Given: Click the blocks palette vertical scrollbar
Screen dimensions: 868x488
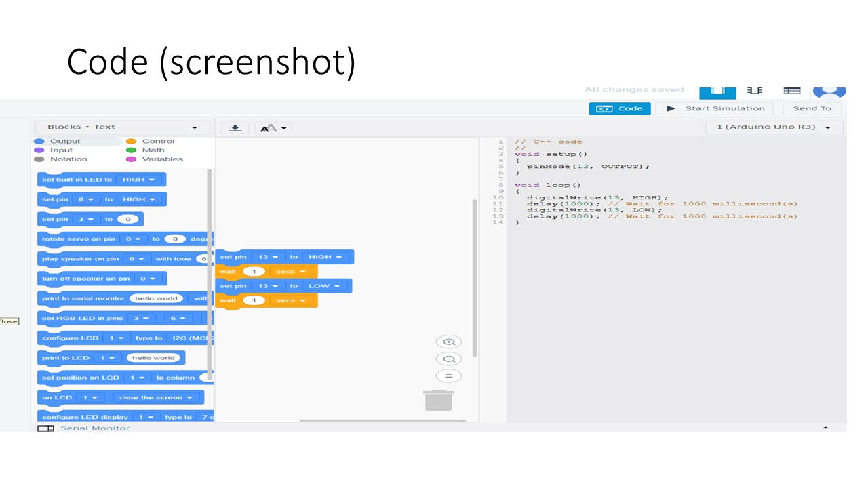Looking at the screenshot, I should 209,274.
